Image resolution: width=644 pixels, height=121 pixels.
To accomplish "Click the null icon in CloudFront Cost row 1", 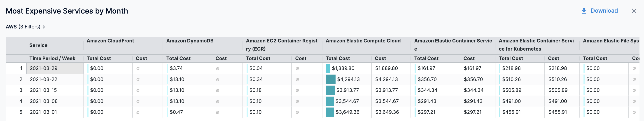I will tap(138, 68).
